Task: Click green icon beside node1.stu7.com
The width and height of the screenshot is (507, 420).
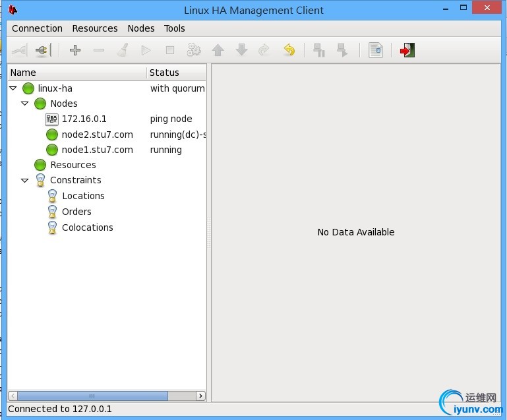Action: click(51, 150)
